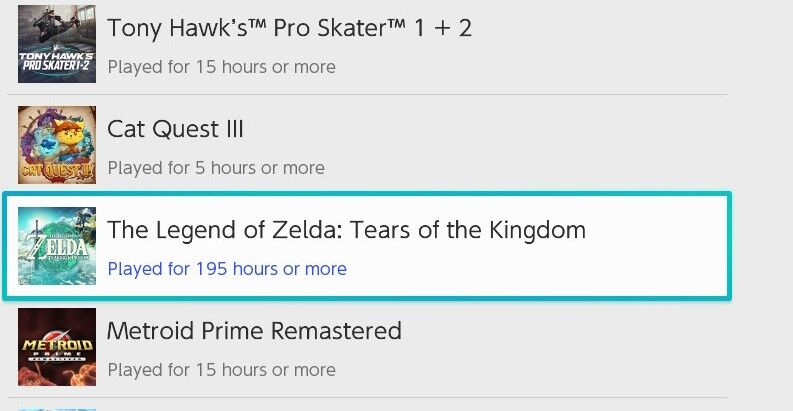Choose the Metroid Prime Remastered title
Viewport: 793px width, 411px height.
tap(254, 331)
